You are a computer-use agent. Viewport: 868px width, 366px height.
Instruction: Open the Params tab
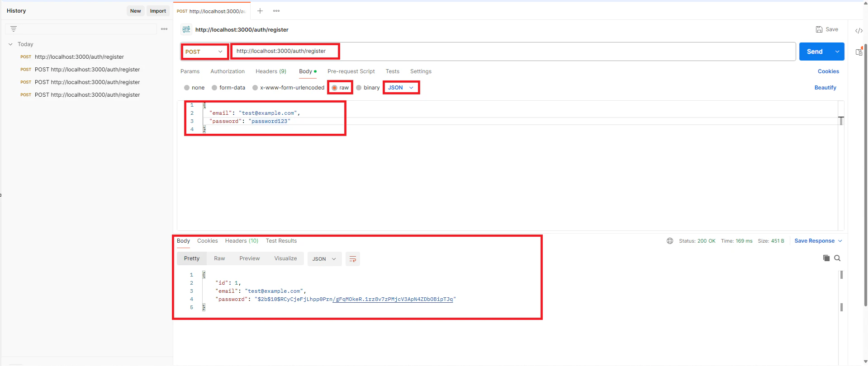click(x=190, y=71)
